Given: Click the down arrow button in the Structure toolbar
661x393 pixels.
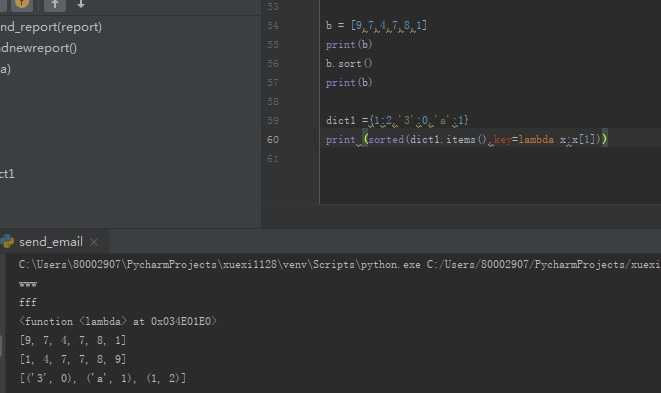Looking at the screenshot, I should [81, 4].
